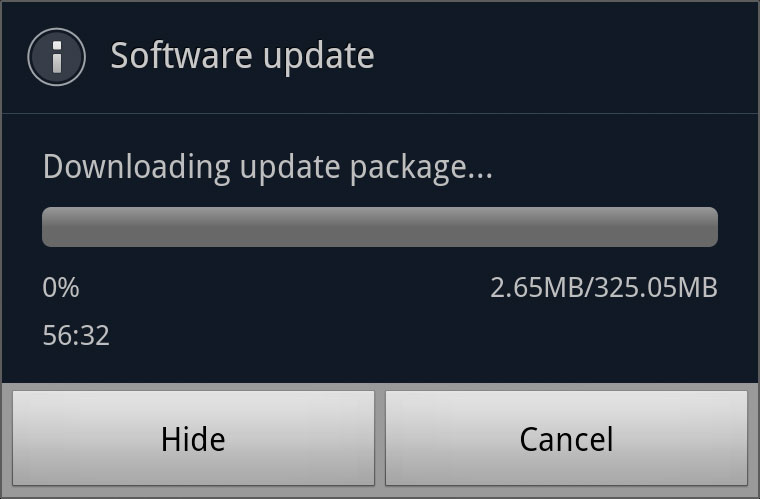This screenshot has width=760, height=499.
Task: Click the word Software in dialog title
Action: (181, 55)
